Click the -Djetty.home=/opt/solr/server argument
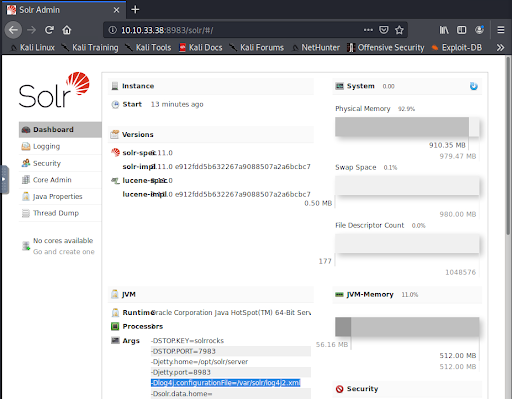 pos(199,362)
